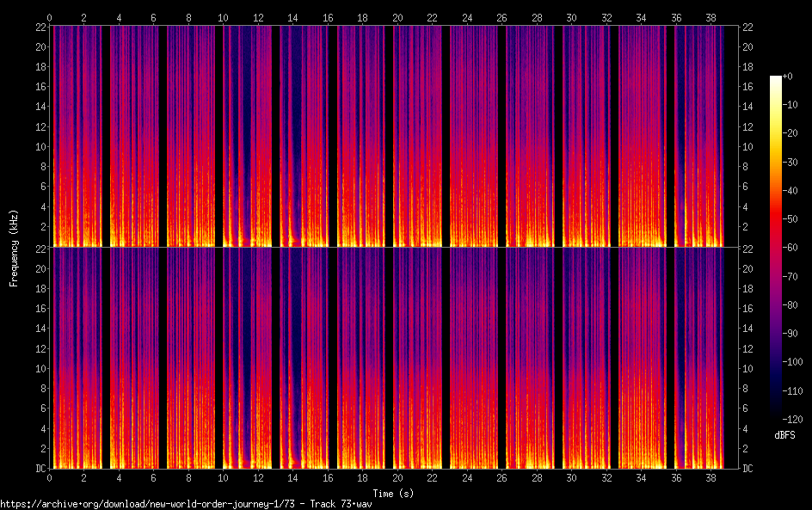The height and width of the screenshot is (510, 812).
Task: Click the '-120' label on the color scale
Action: coord(795,421)
